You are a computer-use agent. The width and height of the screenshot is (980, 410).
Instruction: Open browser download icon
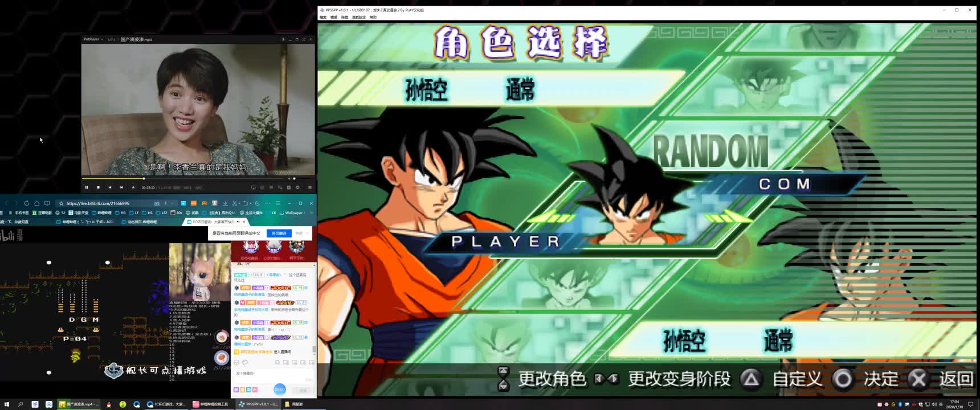[x=225, y=203]
